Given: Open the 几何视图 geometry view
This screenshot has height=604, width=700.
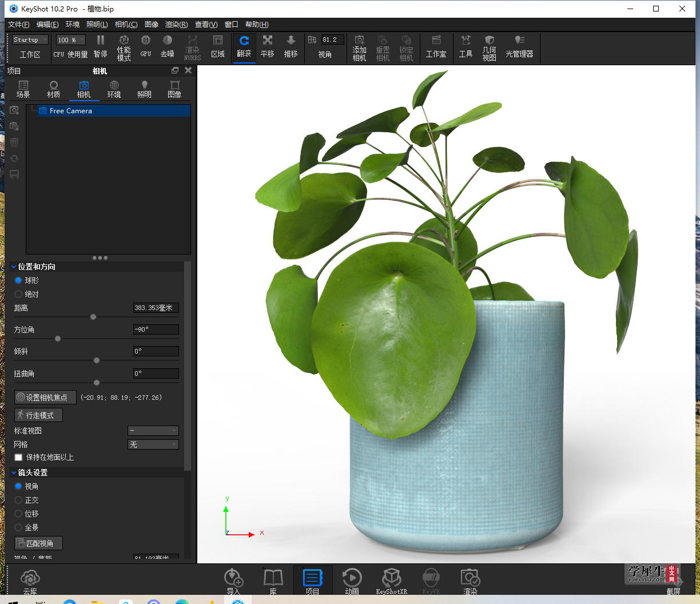Looking at the screenshot, I should coord(489,47).
